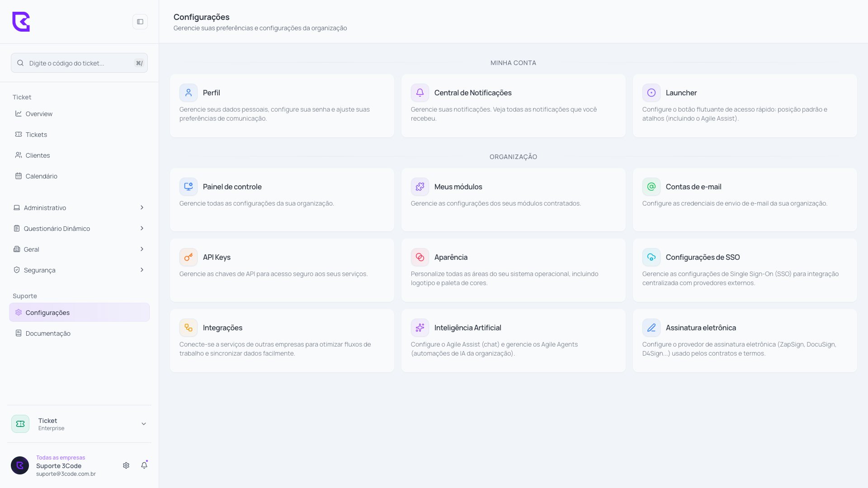Open the Integrações card
This screenshot has width=868, height=488.
click(282, 341)
